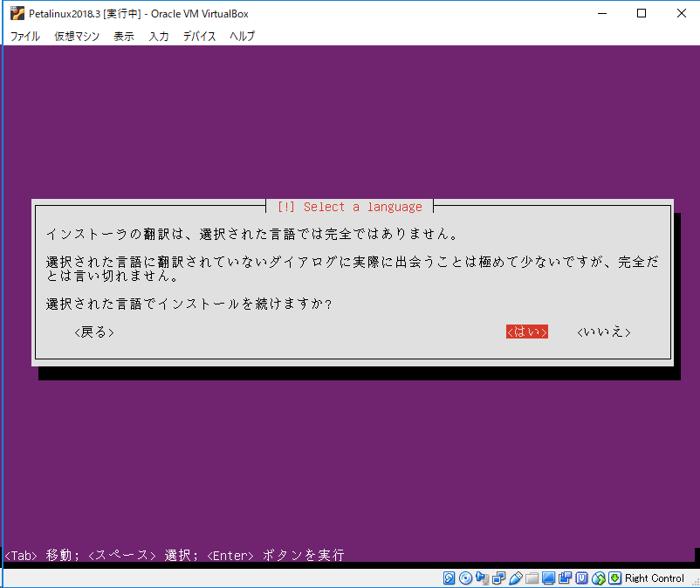This screenshot has width=700, height=588.
Task: Select the いいえ answer in the dialog
Action: pos(603,332)
